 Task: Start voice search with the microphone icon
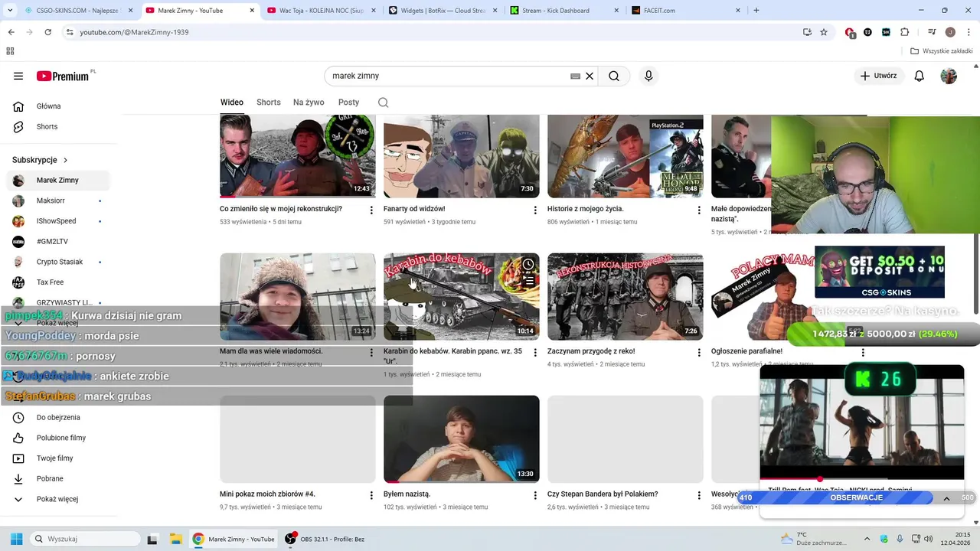point(648,76)
